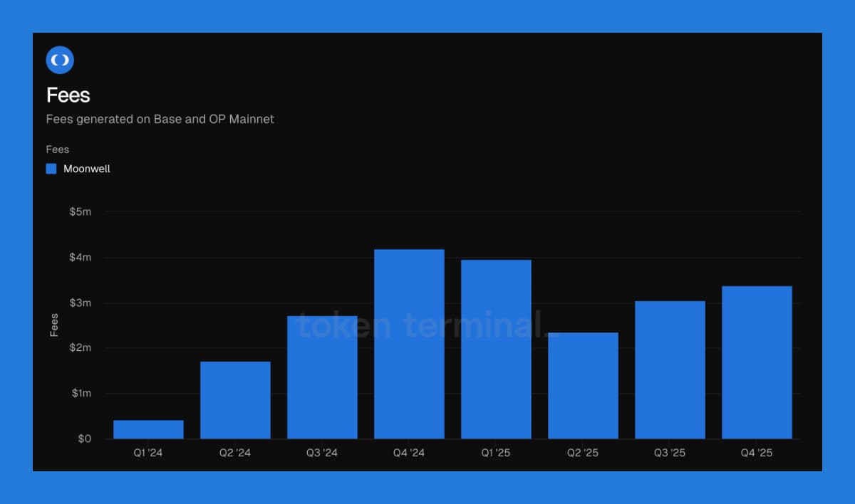The image size is (855, 504).
Task: Click the $5m y-axis label
Action: coord(80,211)
